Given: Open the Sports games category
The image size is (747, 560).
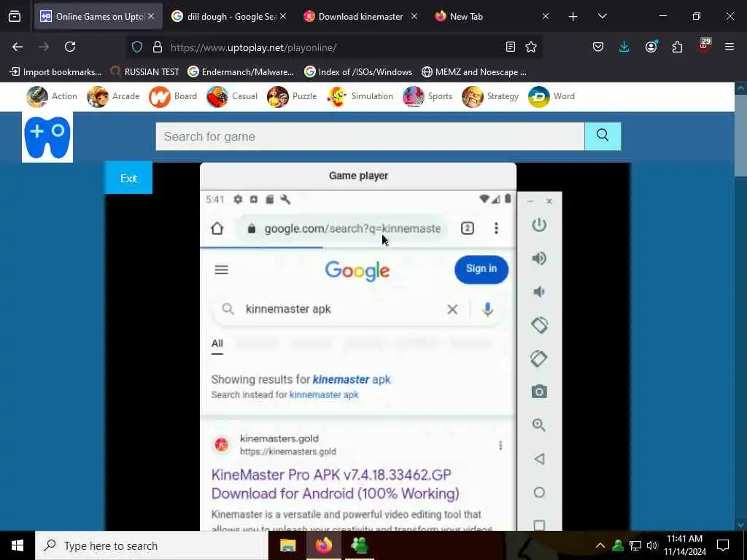Looking at the screenshot, I should 427,97.
